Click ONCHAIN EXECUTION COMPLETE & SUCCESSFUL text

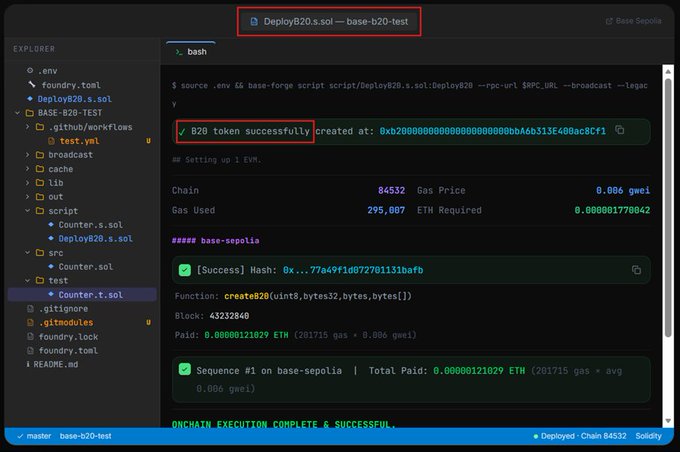[x=284, y=424]
